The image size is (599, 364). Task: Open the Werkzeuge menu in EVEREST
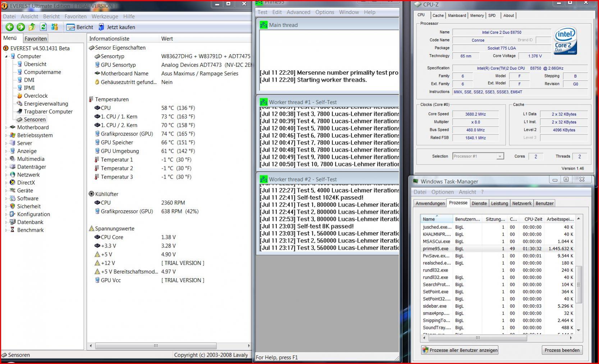click(x=105, y=16)
